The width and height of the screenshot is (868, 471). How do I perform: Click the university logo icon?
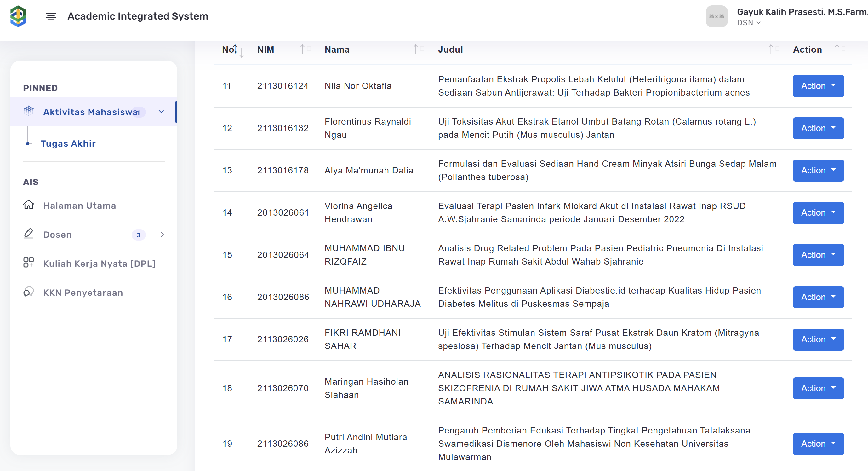18,16
